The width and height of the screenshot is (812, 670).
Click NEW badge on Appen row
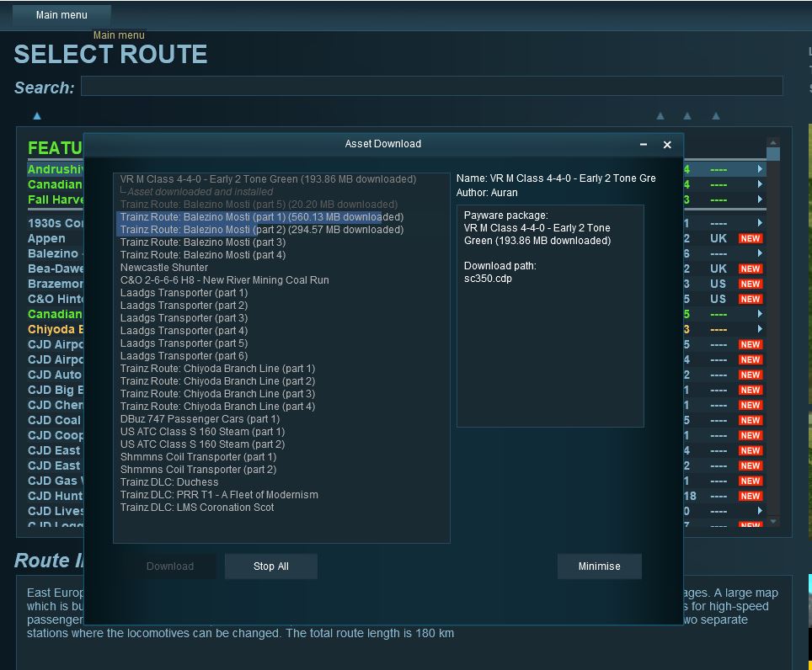coord(750,238)
